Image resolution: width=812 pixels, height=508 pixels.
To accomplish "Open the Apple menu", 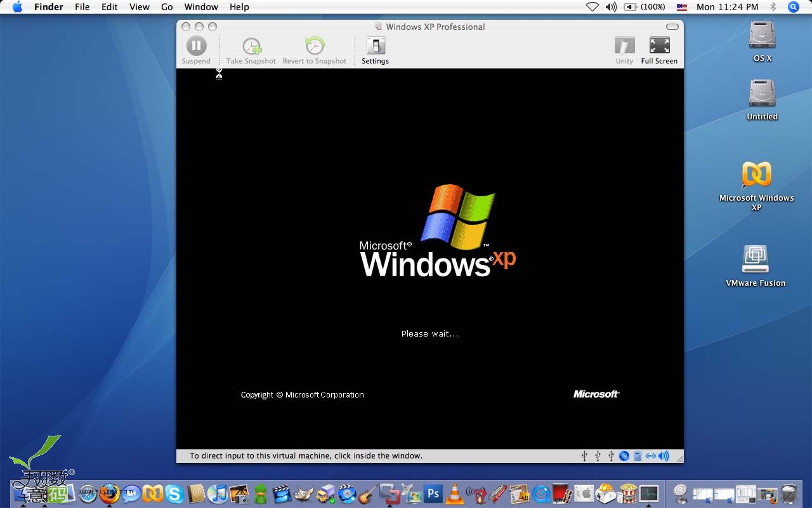I will pyautogui.click(x=17, y=7).
